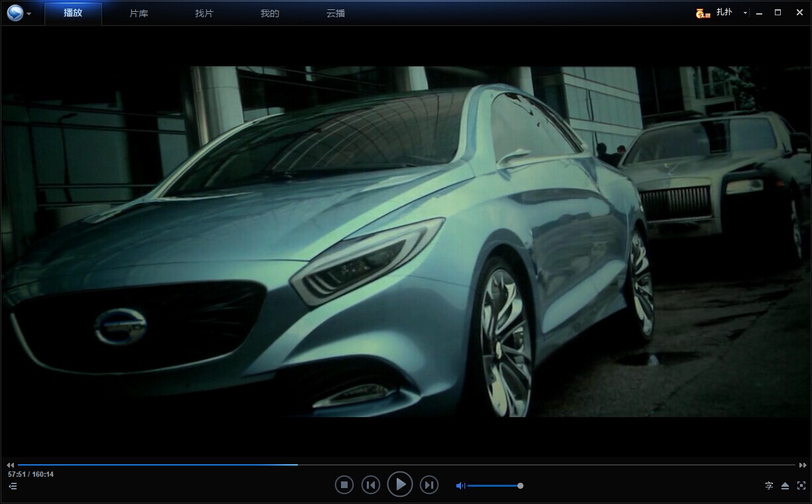
Task: Go to the 找片 tab
Action: pos(204,13)
